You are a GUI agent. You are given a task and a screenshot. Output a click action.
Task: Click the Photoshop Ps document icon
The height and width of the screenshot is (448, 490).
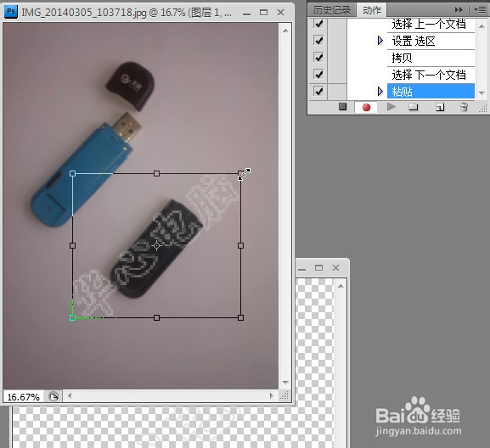point(11,12)
